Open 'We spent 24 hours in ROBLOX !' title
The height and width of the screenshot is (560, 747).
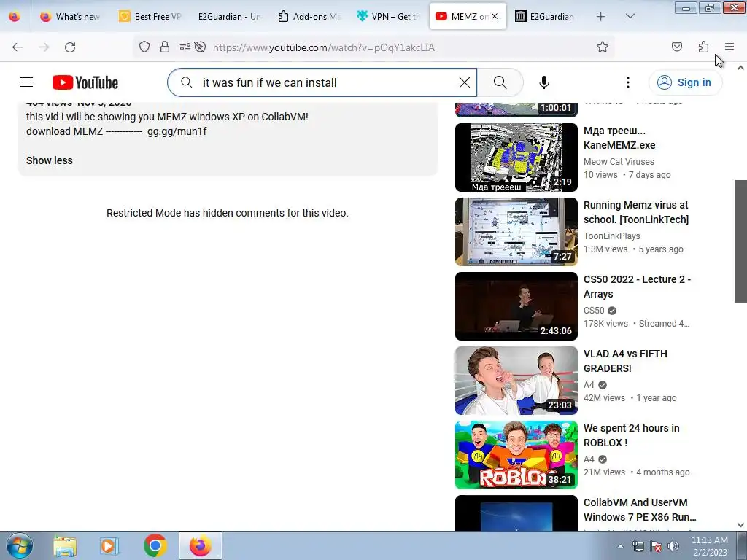click(x=631, y=435)
